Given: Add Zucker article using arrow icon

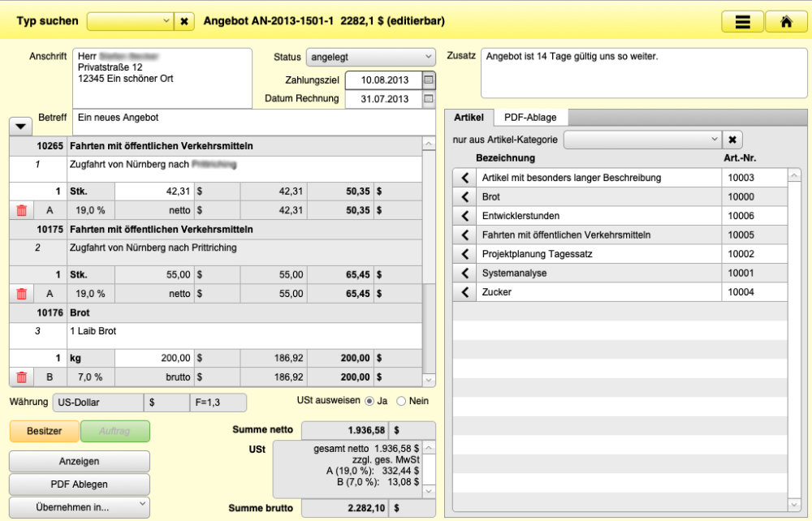Looking at the screenshot, I should click(x=464, y=292).
